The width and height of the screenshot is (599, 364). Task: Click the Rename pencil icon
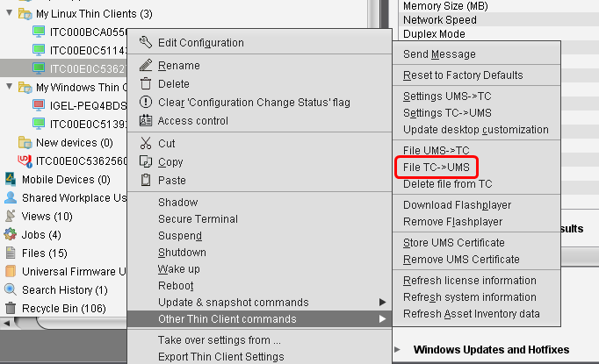point(145,65)
